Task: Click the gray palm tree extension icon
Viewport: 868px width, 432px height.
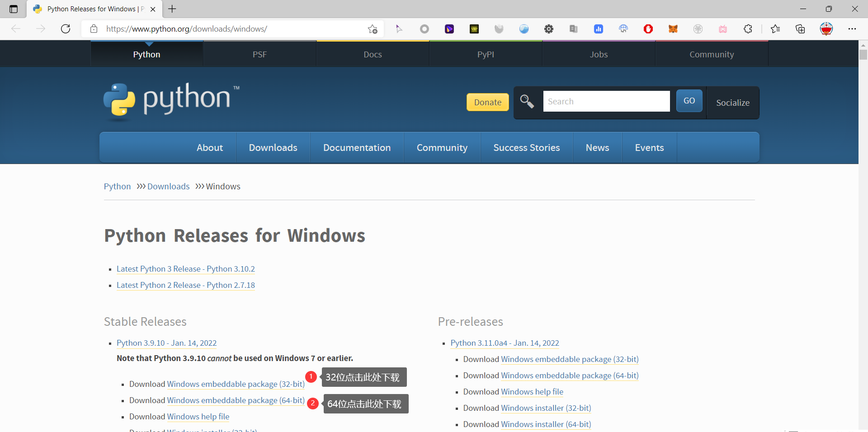Action: [x=698, y=29]
